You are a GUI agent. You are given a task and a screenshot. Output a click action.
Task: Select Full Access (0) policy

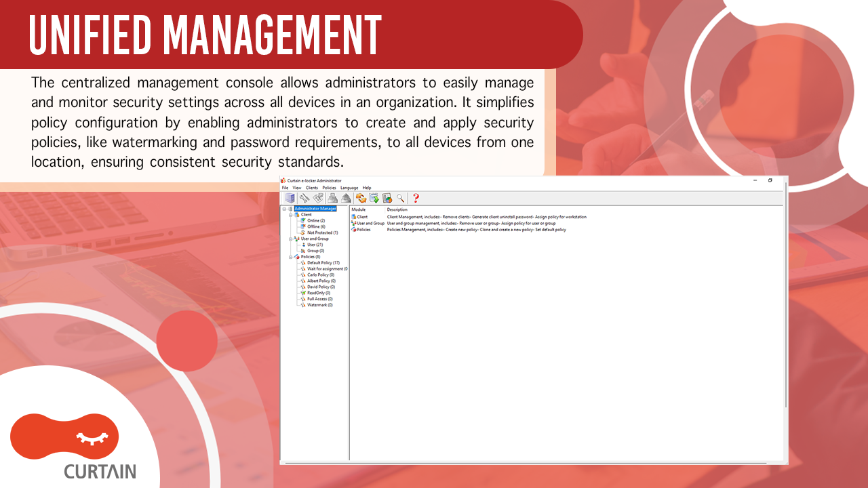pos(319,299)
